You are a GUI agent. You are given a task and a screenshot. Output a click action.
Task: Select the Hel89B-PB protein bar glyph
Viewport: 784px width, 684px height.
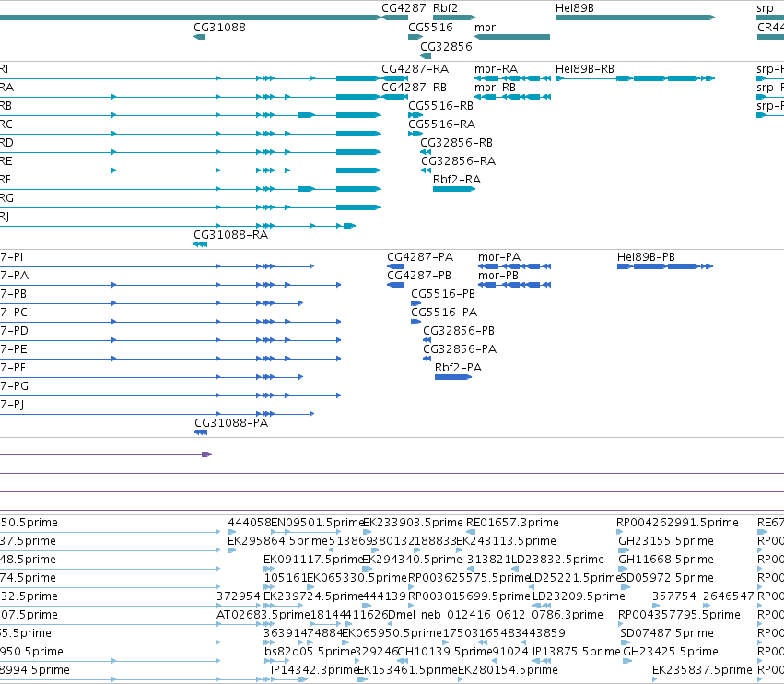click(665, 266)
